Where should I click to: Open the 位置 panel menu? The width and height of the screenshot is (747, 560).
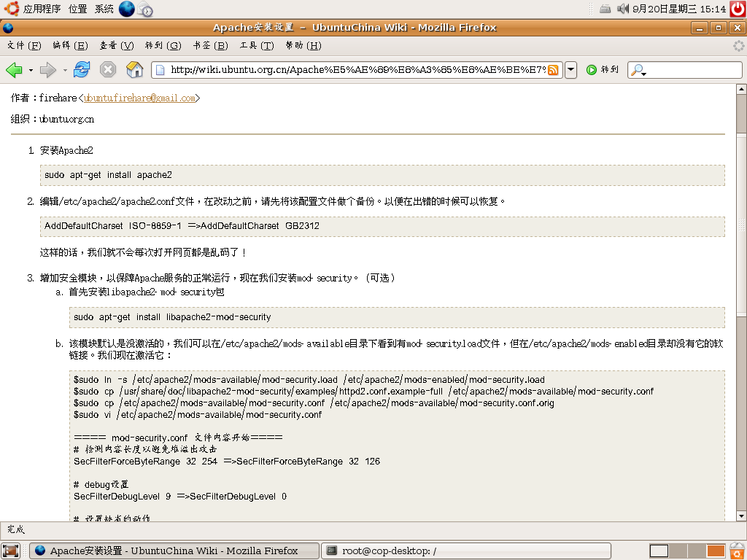click(x=77, y=9)
